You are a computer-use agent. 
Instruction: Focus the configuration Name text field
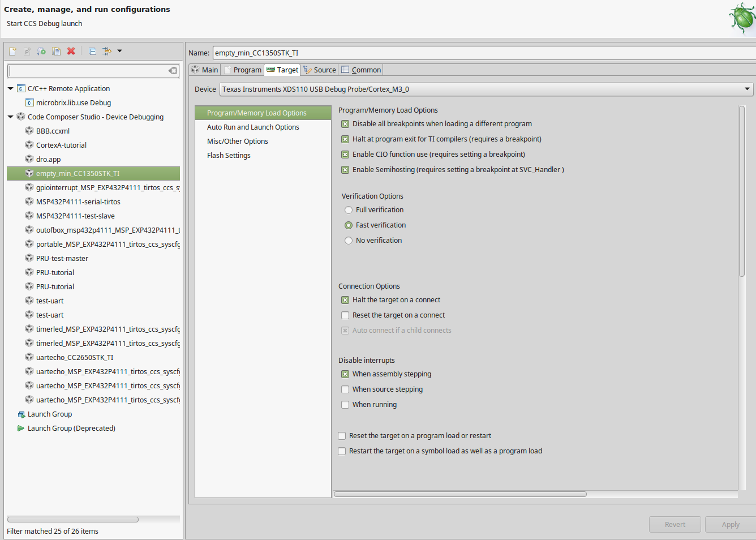tap(484, 53)
